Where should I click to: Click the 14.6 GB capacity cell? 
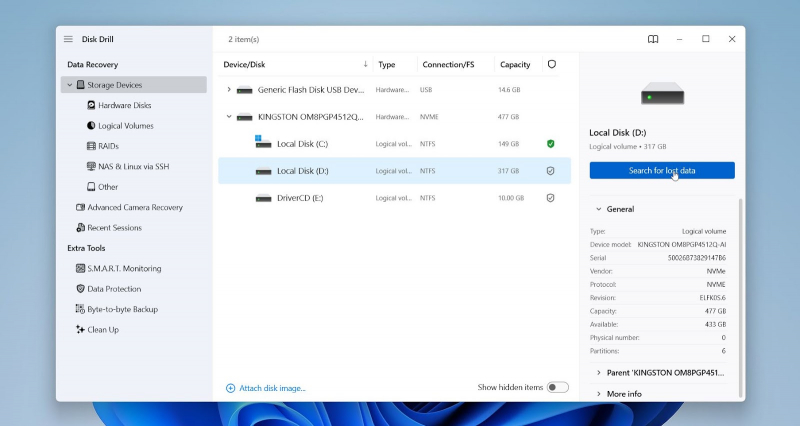point(509,90)
